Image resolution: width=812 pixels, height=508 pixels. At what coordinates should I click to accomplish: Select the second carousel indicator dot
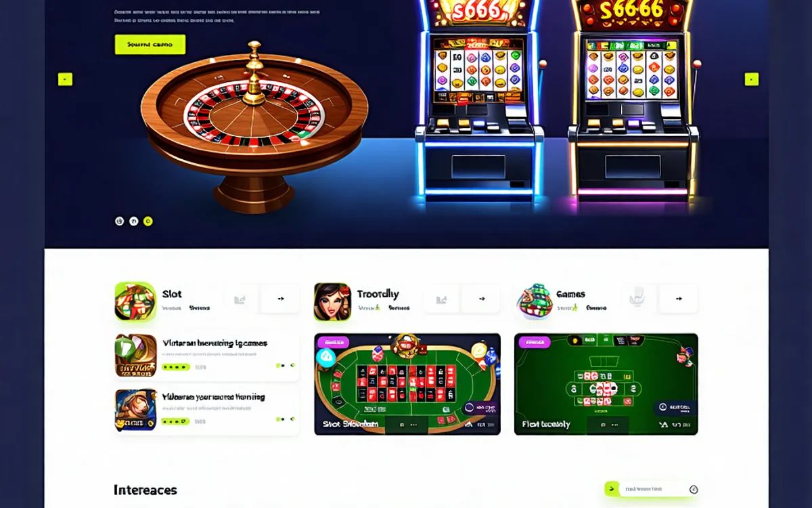coord(134,221)
